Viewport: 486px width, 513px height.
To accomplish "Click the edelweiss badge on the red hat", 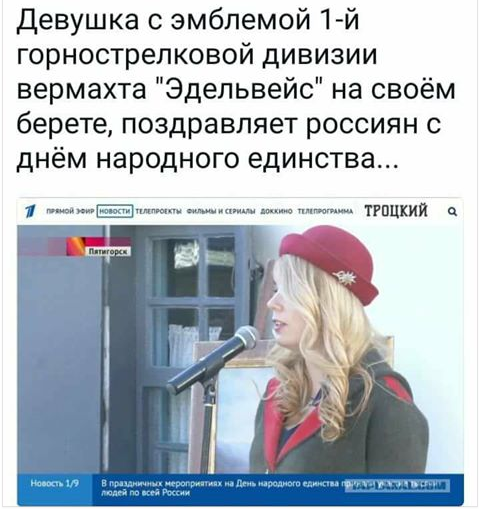I will click(344, 277).
